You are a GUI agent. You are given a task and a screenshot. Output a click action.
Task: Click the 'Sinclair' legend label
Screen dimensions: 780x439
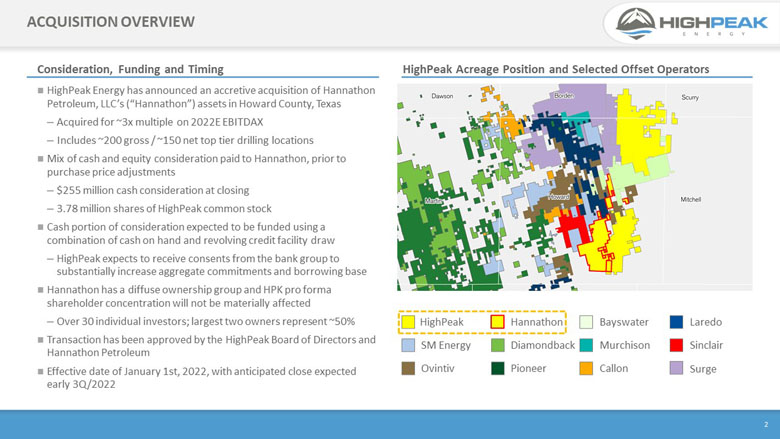pyautogui.click(x=706, y=345)
